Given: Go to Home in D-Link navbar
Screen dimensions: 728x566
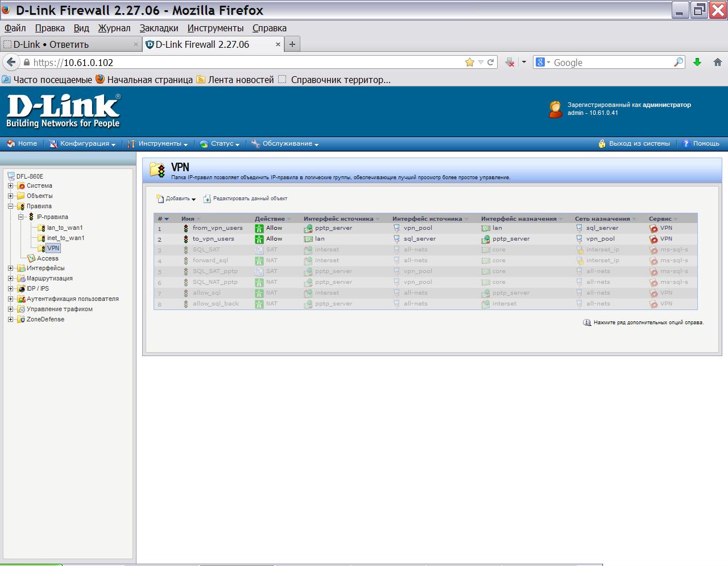Looking at the screenshot, I should (x=22, y=144).
